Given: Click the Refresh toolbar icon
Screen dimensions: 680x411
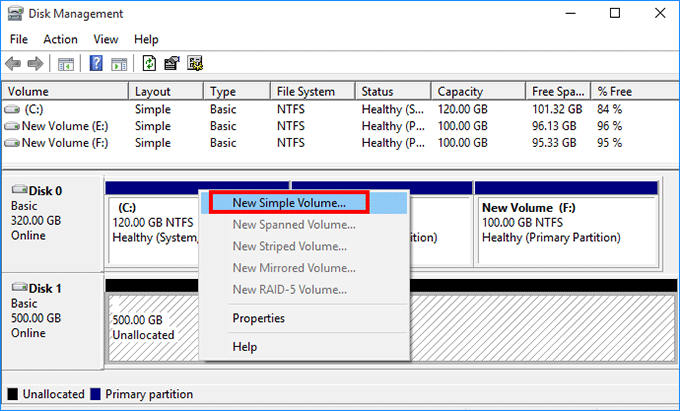Looking at the screenshot, I should (149, 63).
